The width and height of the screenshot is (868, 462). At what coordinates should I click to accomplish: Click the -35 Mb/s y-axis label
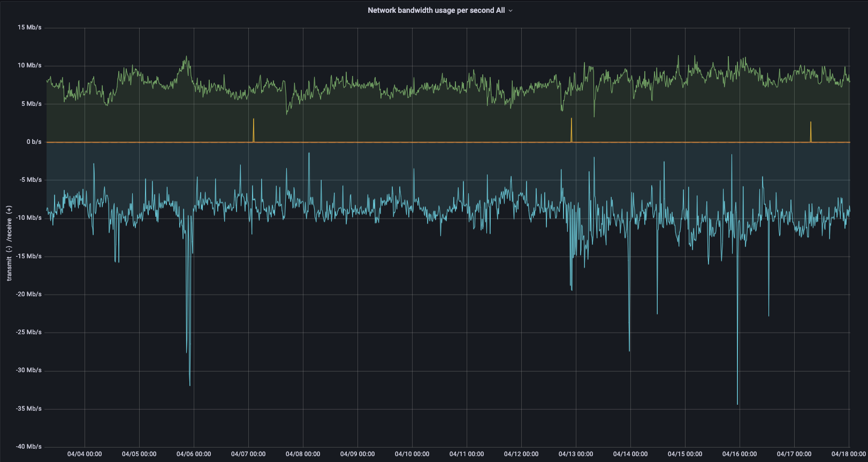(29, 409)
